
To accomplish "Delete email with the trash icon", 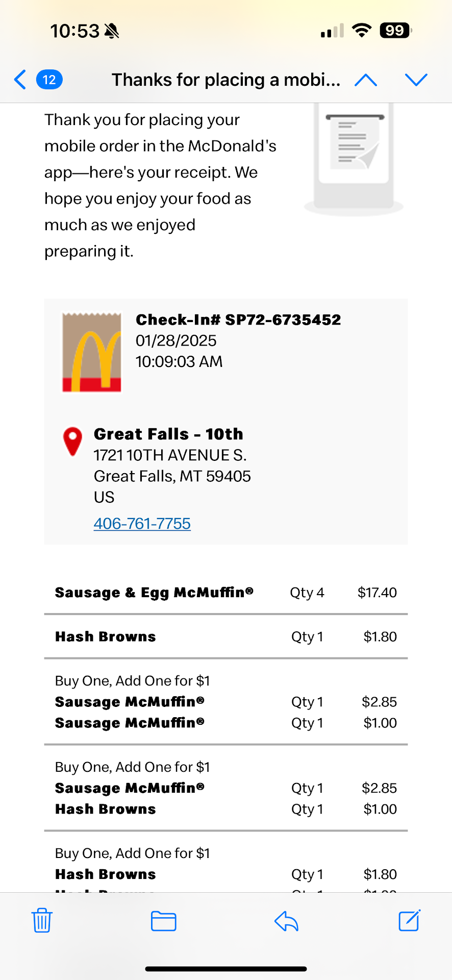I will [42, 920].
